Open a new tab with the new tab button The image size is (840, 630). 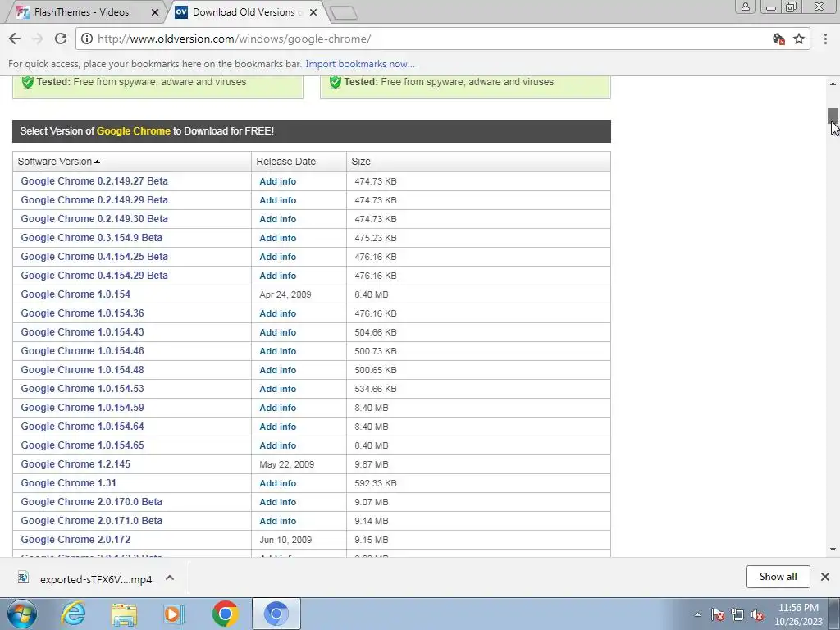click(344, 13)
